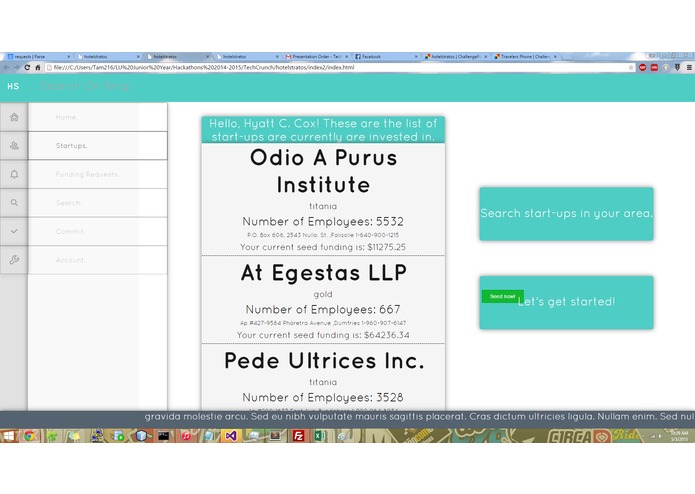
Task: Switch to the 'hotelstratos | Challenge' tab
Action: (x=455, y=57)
